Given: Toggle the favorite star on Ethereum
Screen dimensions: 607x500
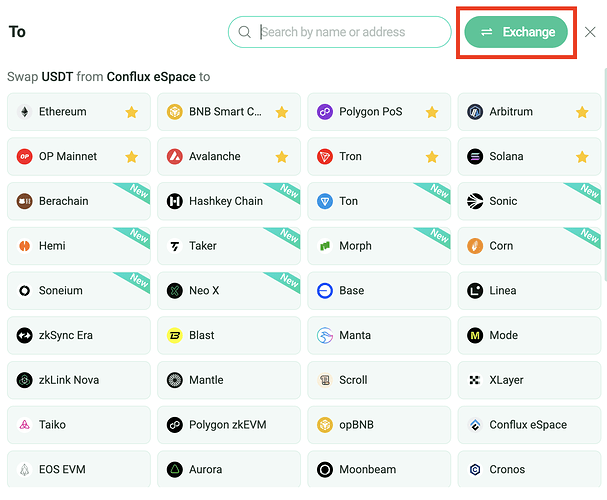Looking at the screenshot, I should [132, 112].
